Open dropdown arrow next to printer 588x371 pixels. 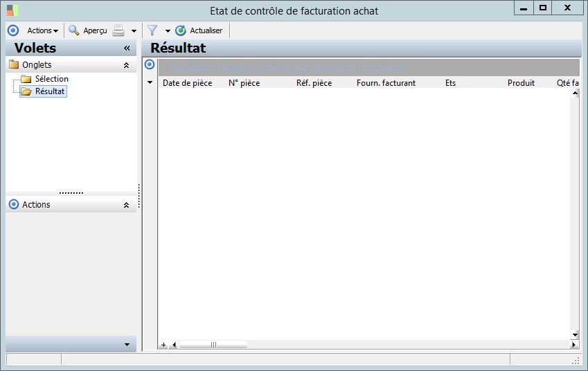[x=134, y=30]
